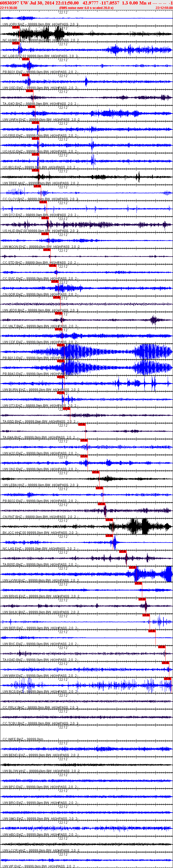
Task: Select the UW.LKVW EHZ station label
Action: pos(41,580)
